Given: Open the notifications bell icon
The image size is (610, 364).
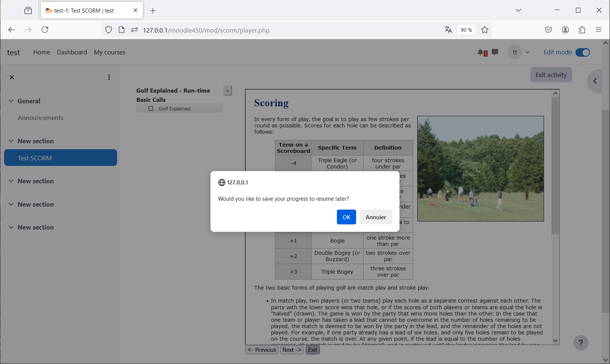Looking at the screenshot, I should 481,52.
